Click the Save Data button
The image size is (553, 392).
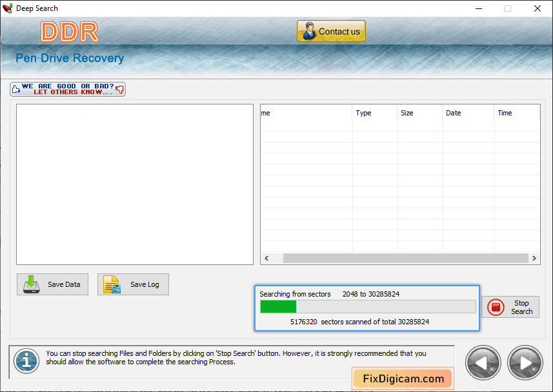tap(52, 284)
